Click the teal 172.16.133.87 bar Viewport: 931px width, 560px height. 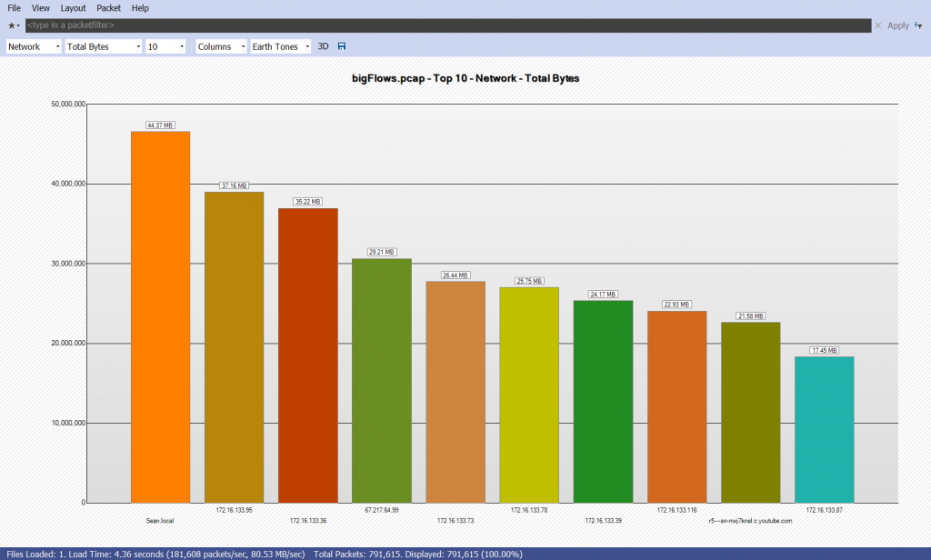point(824,429)
